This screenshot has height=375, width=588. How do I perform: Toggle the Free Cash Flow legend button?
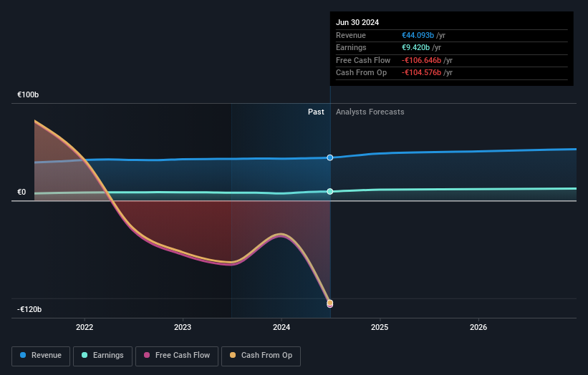(177, 356)
